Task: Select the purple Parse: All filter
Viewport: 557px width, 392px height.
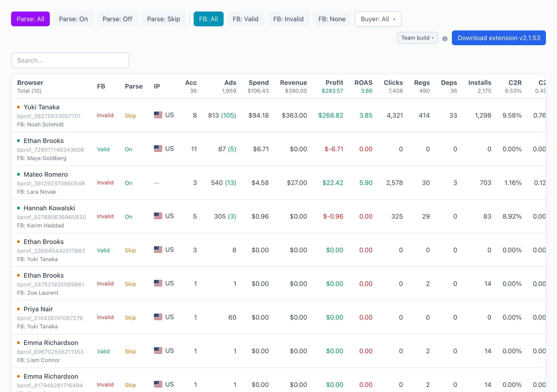Action: tap(30, 19)
